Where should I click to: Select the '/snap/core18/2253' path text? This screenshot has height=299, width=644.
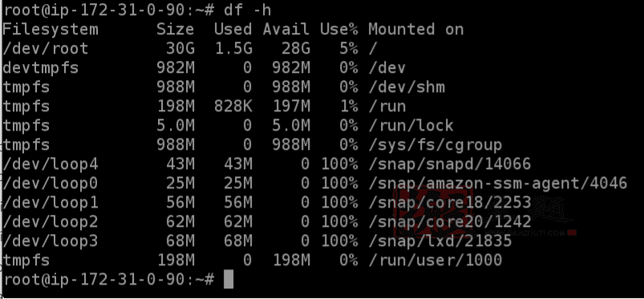(450, 203)
